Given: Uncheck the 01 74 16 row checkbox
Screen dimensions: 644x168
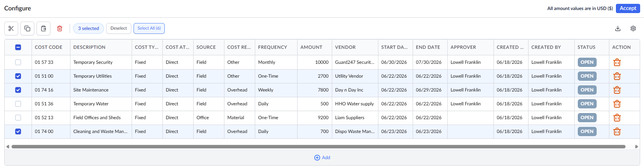Looking at the screenshot, I should click(x=18, y=90).
